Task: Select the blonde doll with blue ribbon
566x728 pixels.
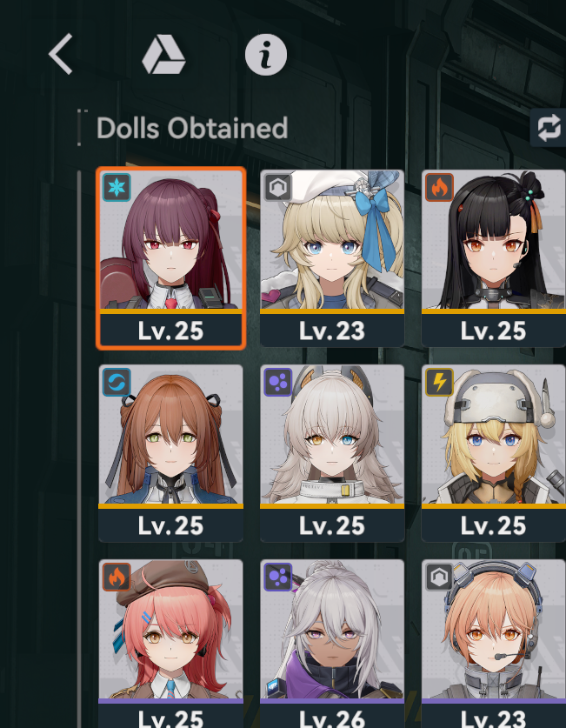Action: point(332,258)
